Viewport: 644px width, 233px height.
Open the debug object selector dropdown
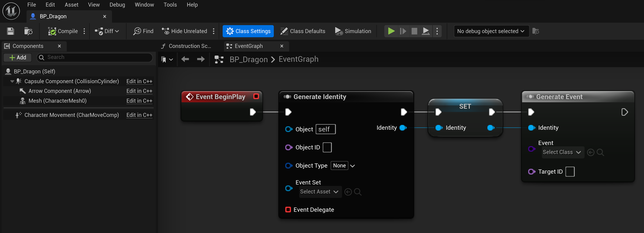coord(491,31)
